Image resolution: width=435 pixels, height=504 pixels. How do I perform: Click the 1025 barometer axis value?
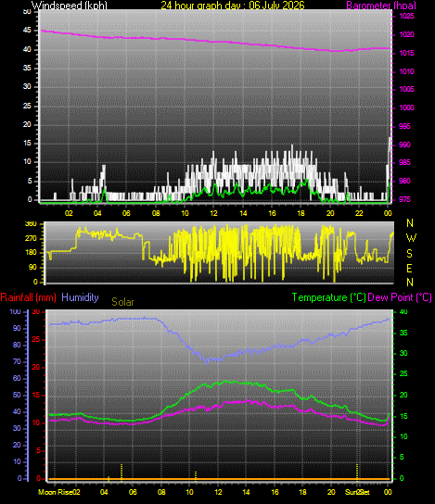[406, 16]
